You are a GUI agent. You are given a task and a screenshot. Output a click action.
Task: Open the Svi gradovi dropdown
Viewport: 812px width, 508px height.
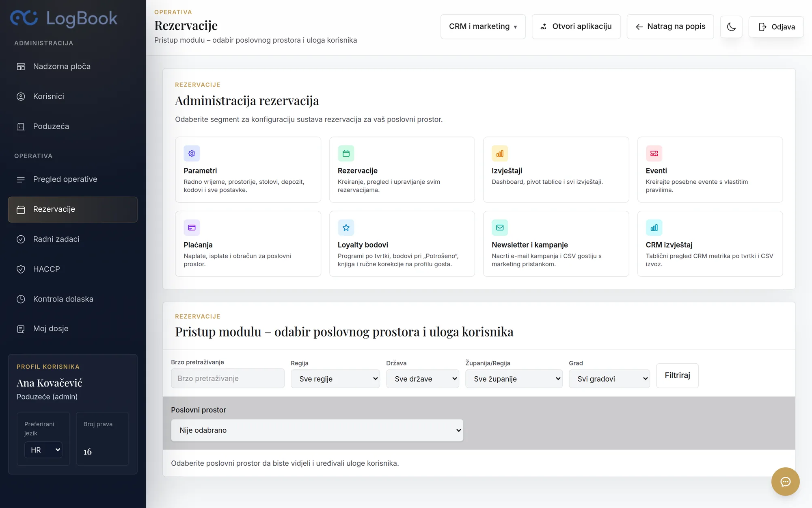609,379
